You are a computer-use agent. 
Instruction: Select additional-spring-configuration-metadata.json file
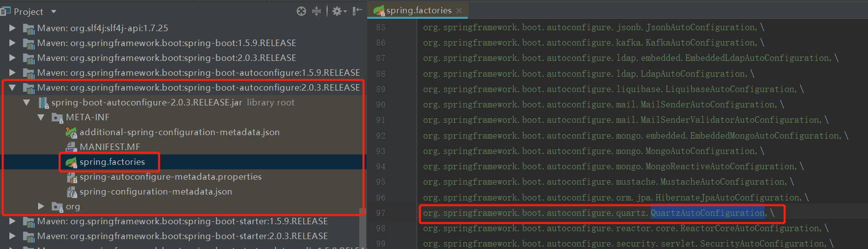179,132
